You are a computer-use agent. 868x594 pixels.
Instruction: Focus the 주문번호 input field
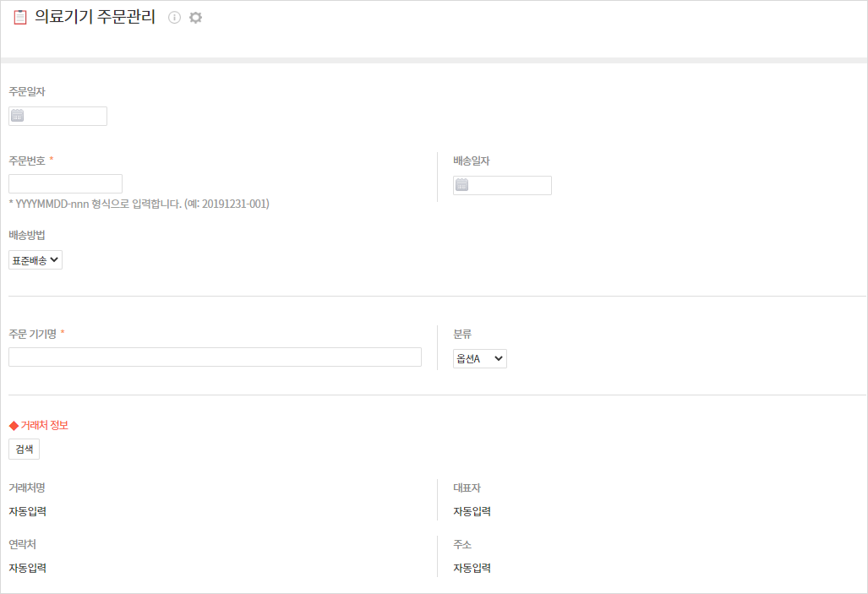pos(65,183)
